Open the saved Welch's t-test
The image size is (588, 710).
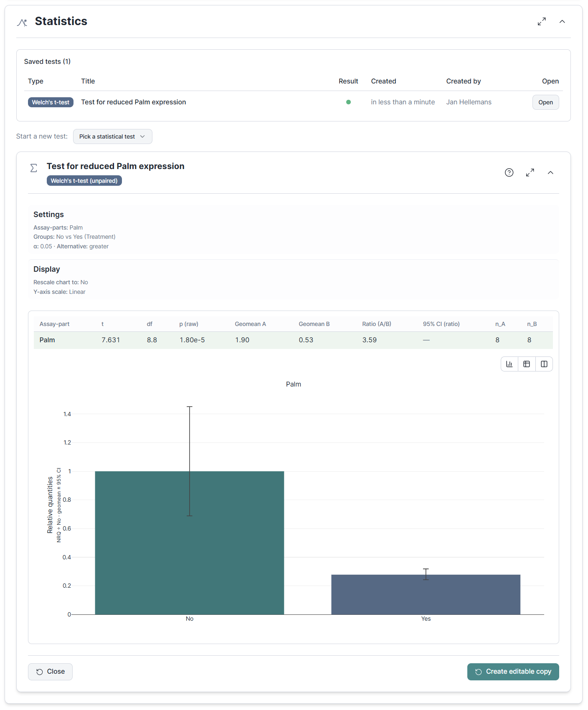[545, 102]
